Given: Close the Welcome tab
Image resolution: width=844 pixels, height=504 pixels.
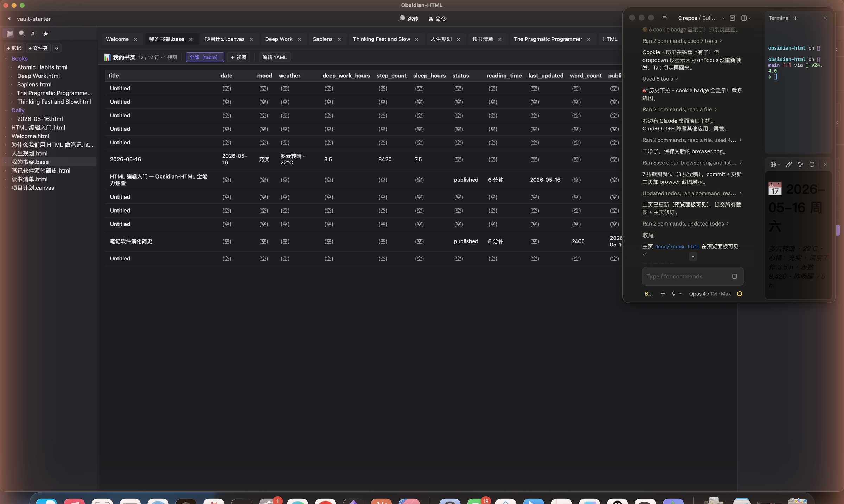Looking at the screenshot, I should pyautogui.click(x=135, y=39).
